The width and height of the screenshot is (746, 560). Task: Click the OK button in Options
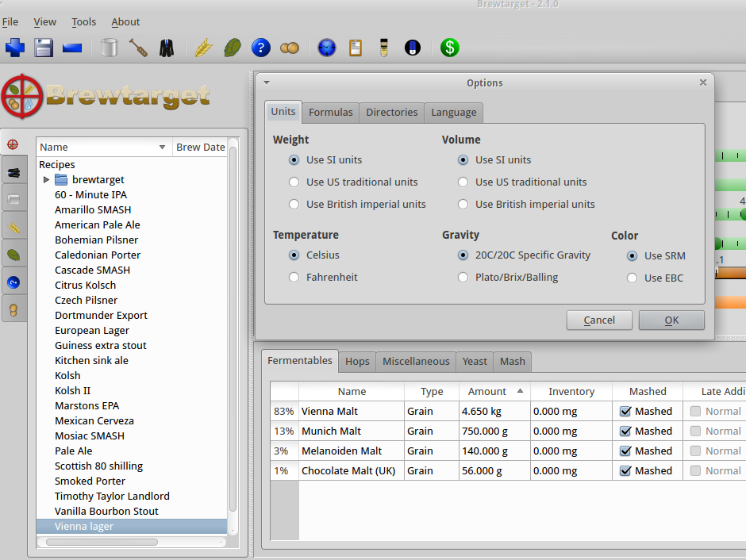point(671,320)
